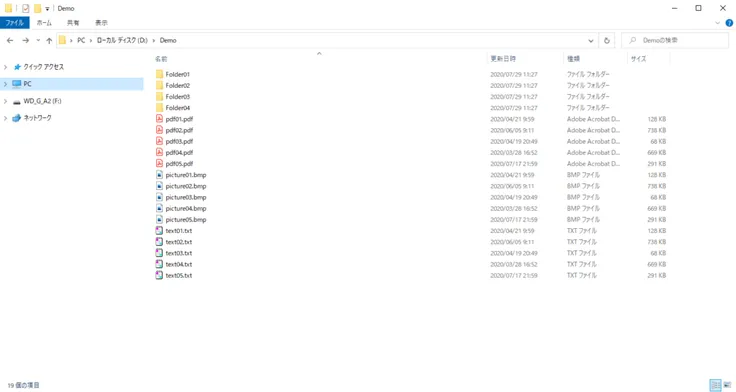Click new folder icon in title bar
The height and width of the screenshot is (392, 736).
pyautogui.click(x=38, y=8)
